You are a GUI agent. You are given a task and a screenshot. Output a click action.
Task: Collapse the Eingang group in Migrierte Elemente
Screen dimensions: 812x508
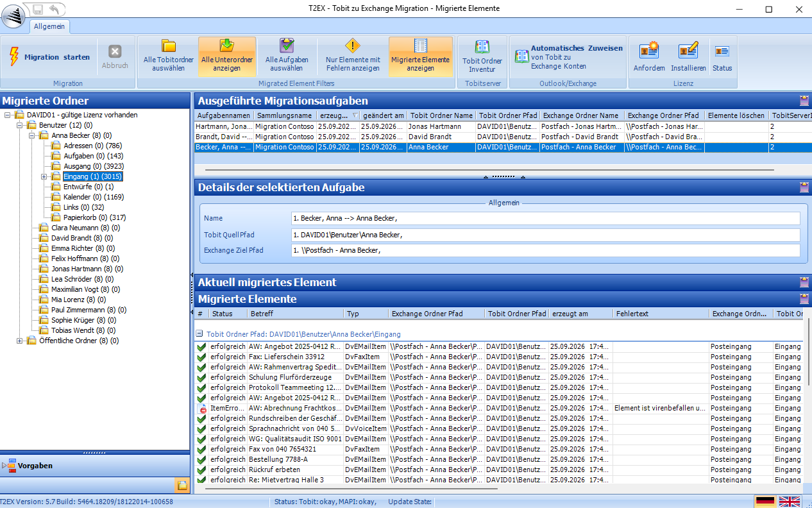pyautogui.click(x=199, y=334)
